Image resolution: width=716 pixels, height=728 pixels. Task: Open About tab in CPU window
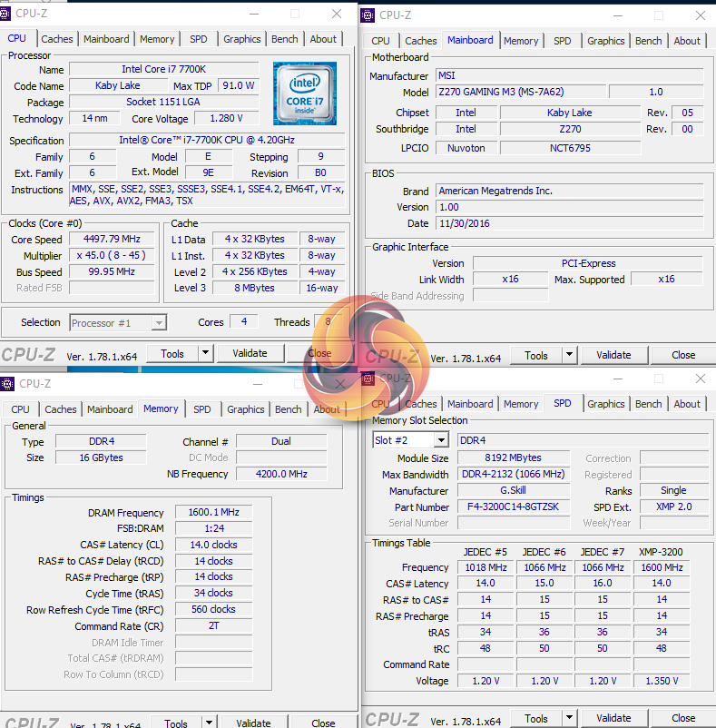[x=323, y=39]
